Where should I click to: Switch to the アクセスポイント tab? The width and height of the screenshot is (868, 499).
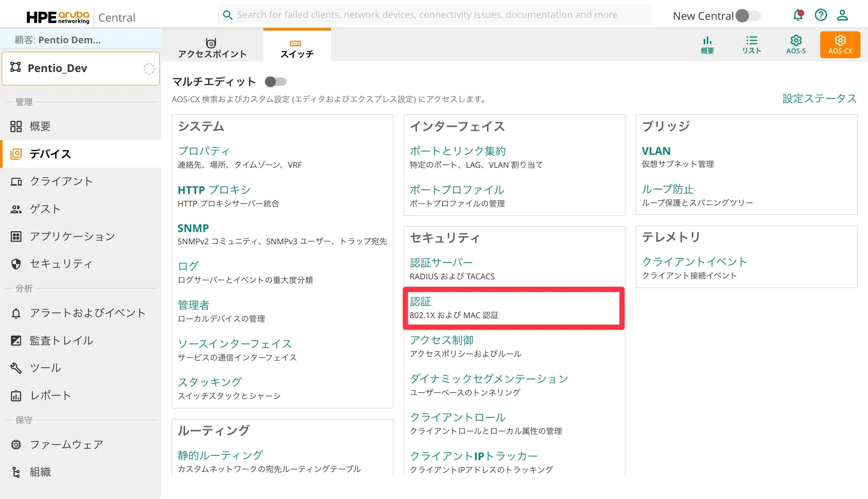[212, 48]
